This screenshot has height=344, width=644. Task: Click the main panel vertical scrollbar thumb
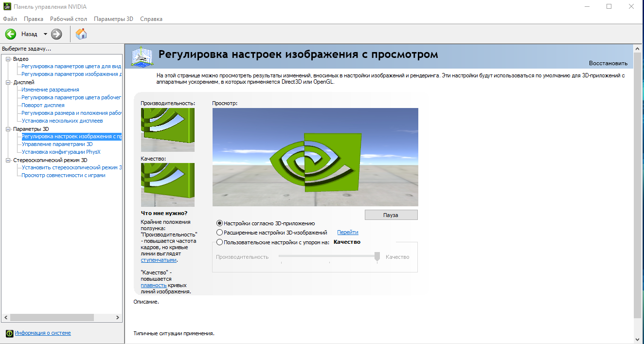[x=638, y=186]
